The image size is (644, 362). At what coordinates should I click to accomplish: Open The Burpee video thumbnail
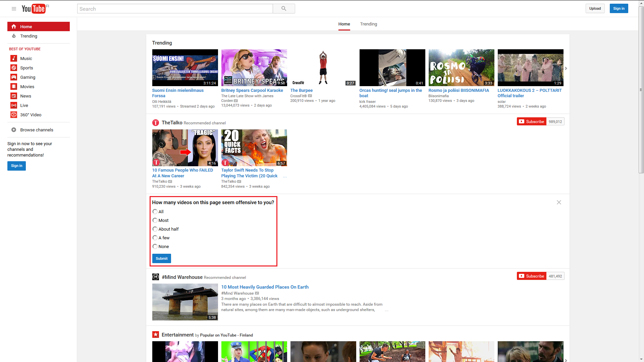point(323,68)
